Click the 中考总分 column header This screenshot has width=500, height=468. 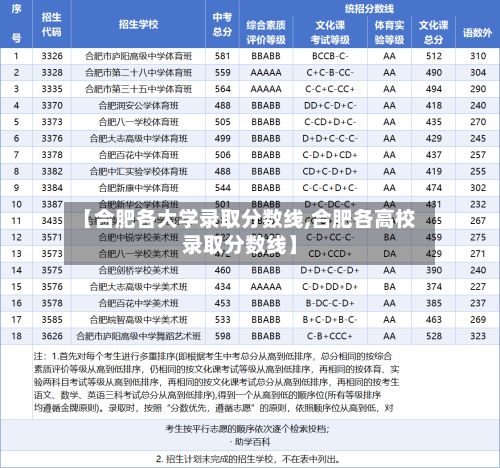222,24
